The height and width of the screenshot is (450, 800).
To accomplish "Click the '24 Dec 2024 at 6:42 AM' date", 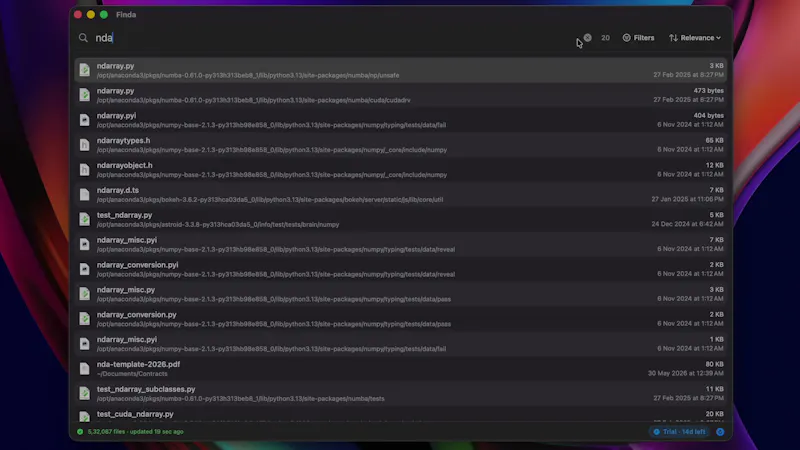I will coord(687,224).
